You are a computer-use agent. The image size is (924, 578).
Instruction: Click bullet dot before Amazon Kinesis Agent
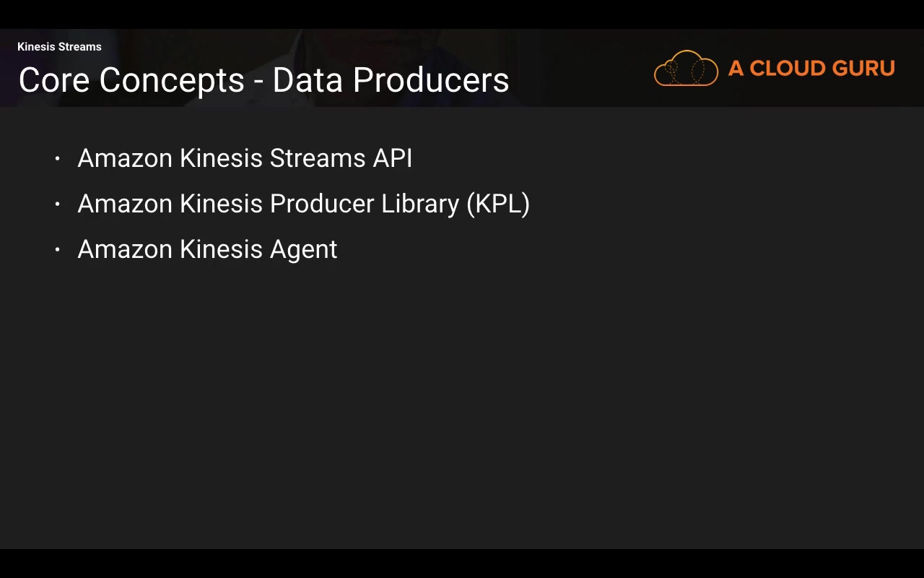click(x=57, y=250)
